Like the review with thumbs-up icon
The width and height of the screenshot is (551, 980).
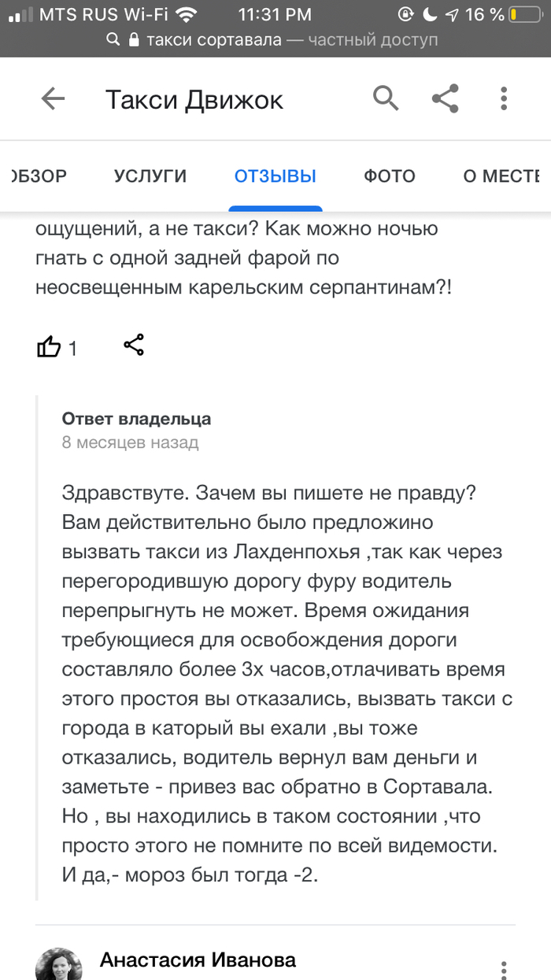click(49, 346)
